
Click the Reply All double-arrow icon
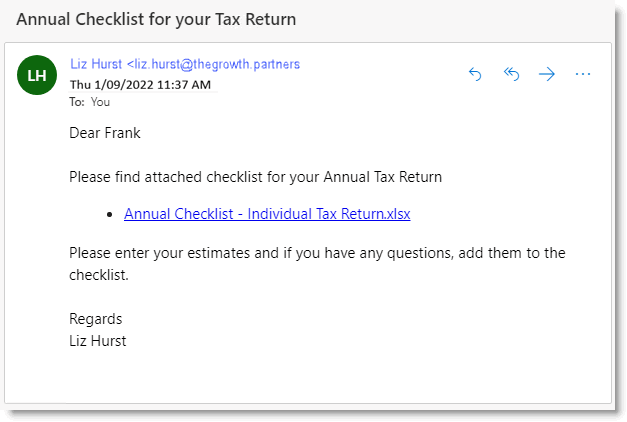point(511,74)
